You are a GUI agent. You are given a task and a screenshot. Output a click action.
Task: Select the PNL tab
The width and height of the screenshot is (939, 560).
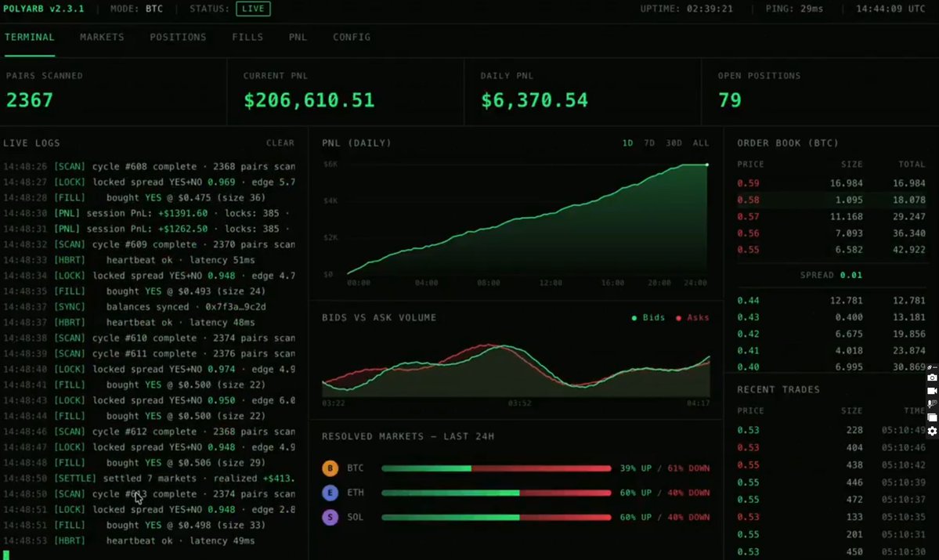pyautogui.click(x=298, y=37)
